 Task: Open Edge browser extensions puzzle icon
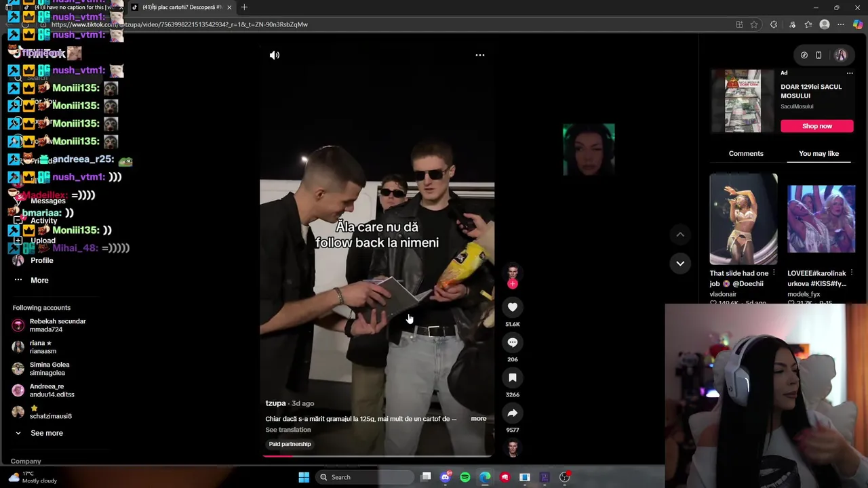point(774,24)
